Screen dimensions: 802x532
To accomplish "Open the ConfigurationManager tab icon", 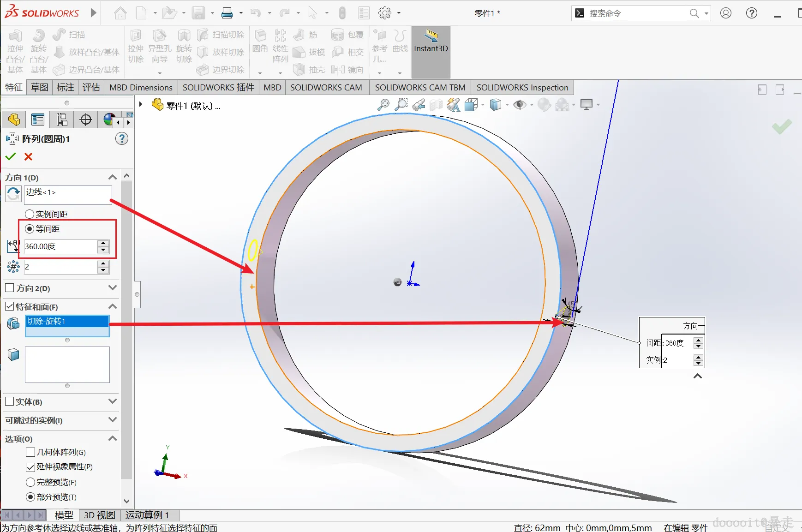I will 62,120.
